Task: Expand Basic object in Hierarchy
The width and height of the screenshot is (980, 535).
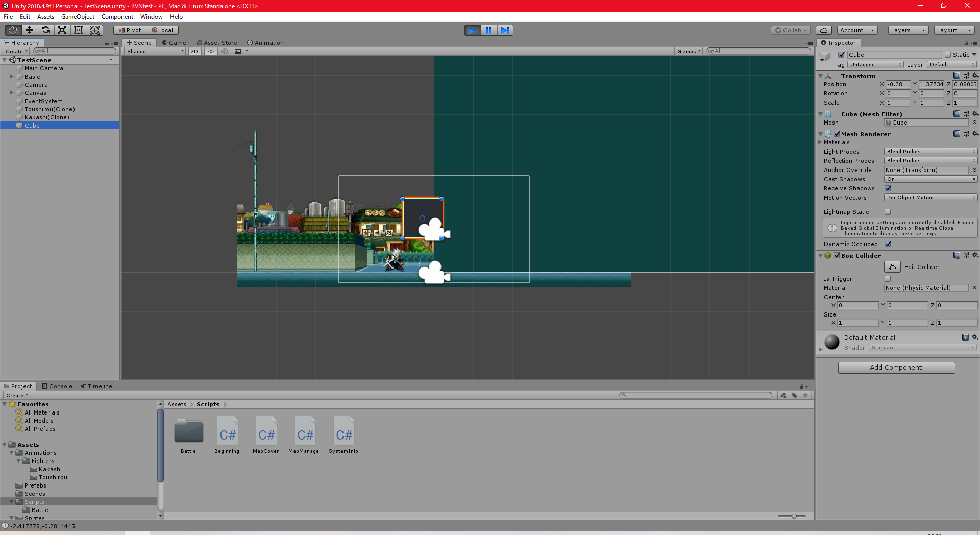Action: coord(11,77)
